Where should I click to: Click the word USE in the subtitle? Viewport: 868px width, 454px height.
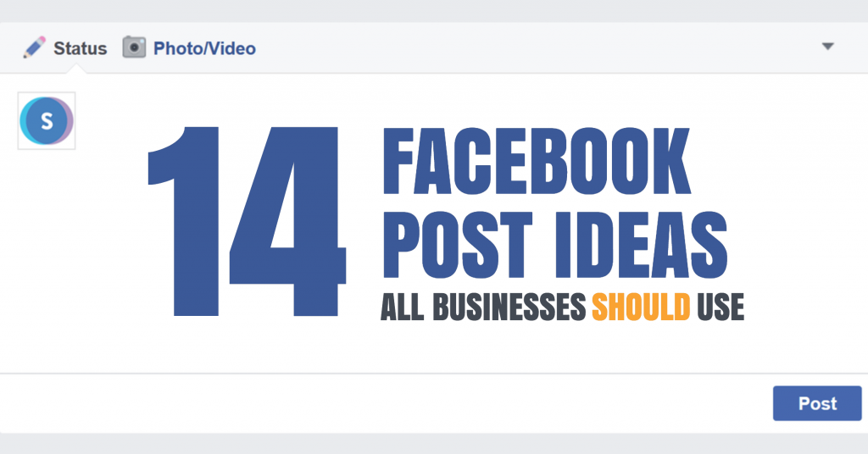[721, 307]
